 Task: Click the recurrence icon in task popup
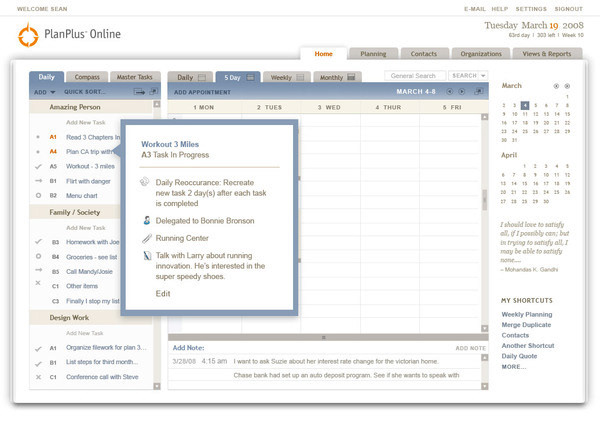click(x=145, y=182)
